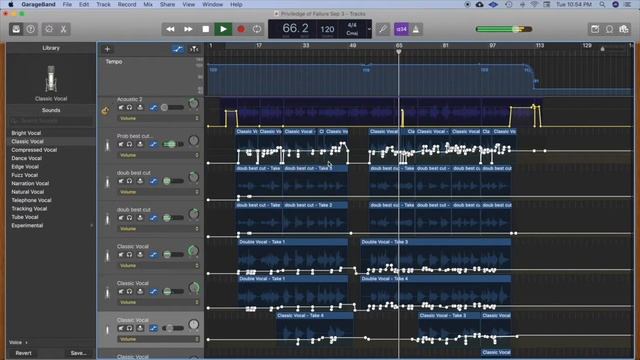Open the Library panel button
Viewport: 640px width, 360px height.
point(16,29)
